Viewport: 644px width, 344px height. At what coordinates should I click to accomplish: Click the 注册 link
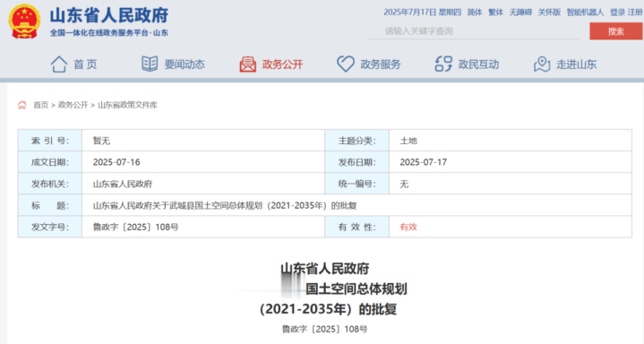[x=635, y=13]
